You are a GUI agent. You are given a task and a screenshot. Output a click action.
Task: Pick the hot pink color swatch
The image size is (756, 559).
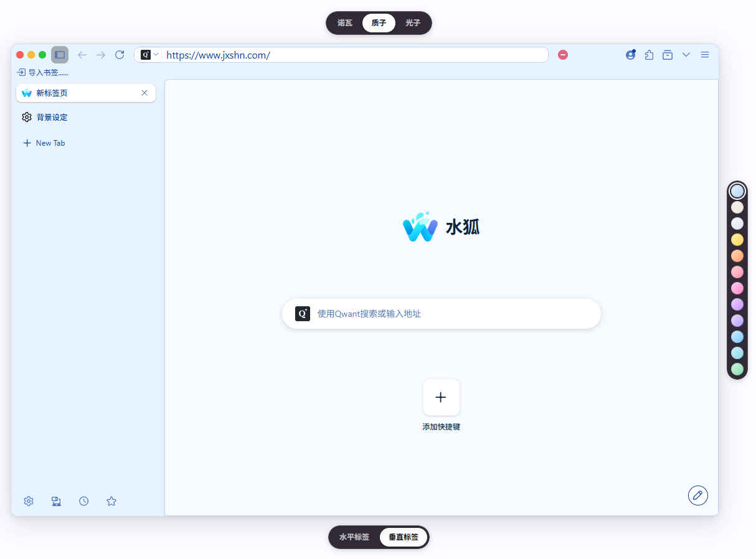[737, 288]
